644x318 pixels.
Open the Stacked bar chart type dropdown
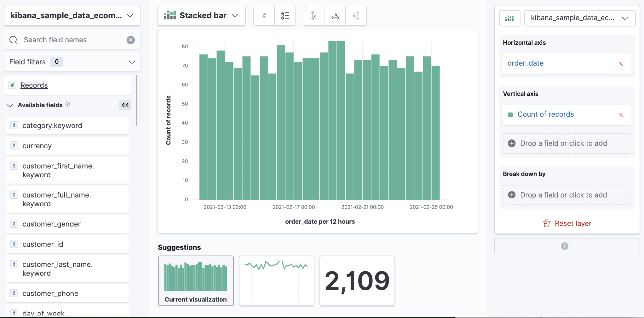point(201,16)
